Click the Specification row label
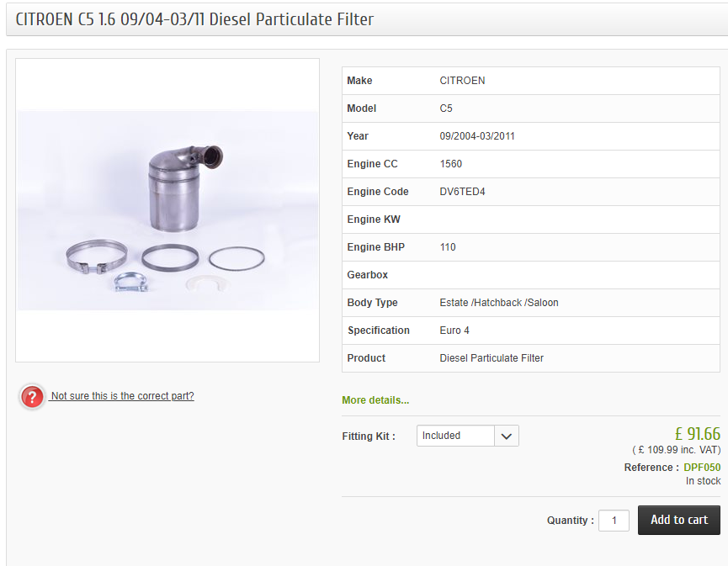The height and width of the screenshot is (566, 728). [379, 331]
